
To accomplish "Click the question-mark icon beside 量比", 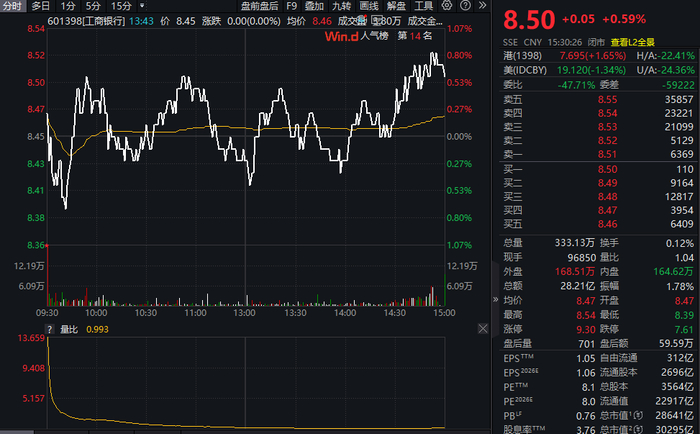I will 50,330.
